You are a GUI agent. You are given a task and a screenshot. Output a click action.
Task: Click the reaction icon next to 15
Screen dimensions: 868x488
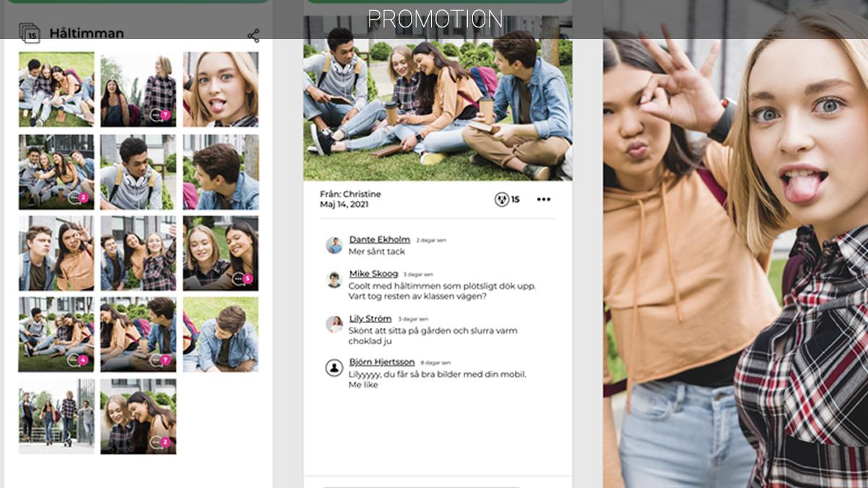click(x=501, y=200)
